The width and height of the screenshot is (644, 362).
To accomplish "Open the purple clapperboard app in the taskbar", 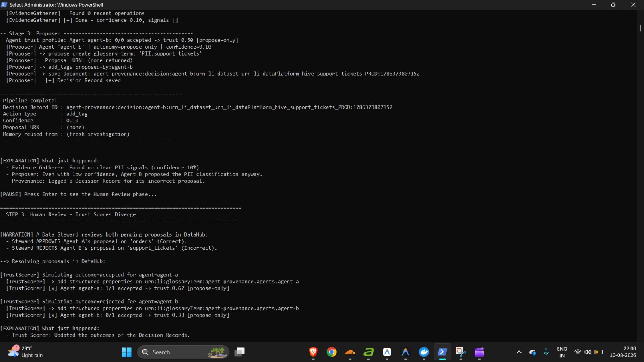I will click(x=479, y=352).
